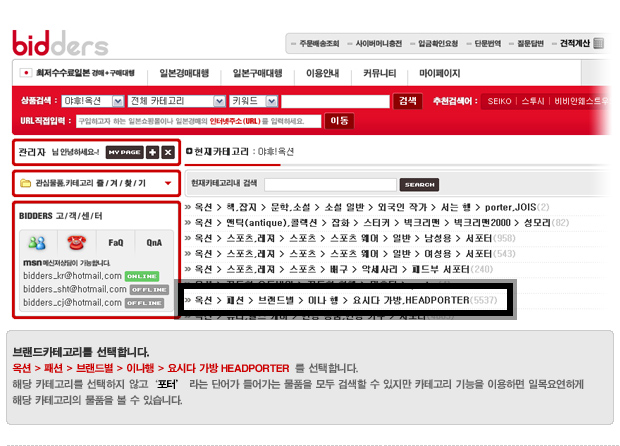
Task: Click the FaQ icon in customer center
Action: [x=115, y=243]
